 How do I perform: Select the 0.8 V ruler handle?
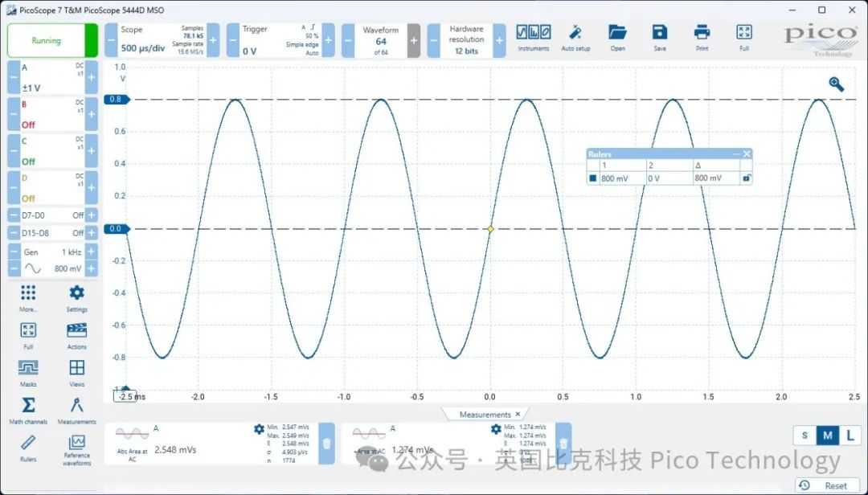117,100
